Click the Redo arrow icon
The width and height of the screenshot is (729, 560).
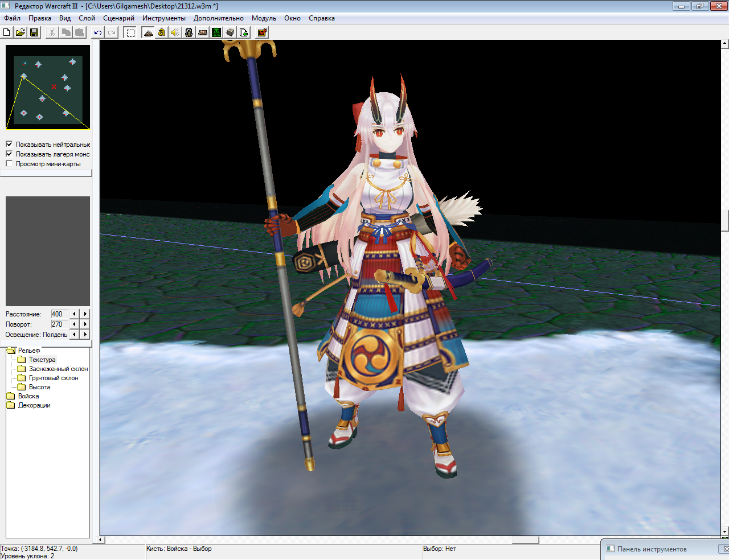pos(112,32)
